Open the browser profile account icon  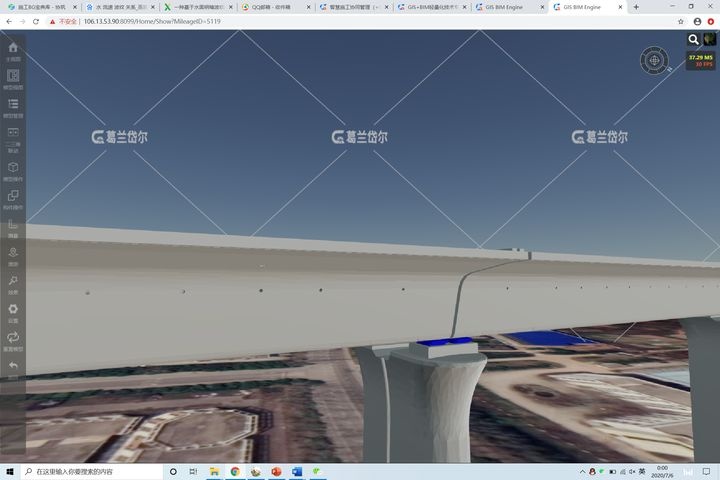[x=697, y=22]
